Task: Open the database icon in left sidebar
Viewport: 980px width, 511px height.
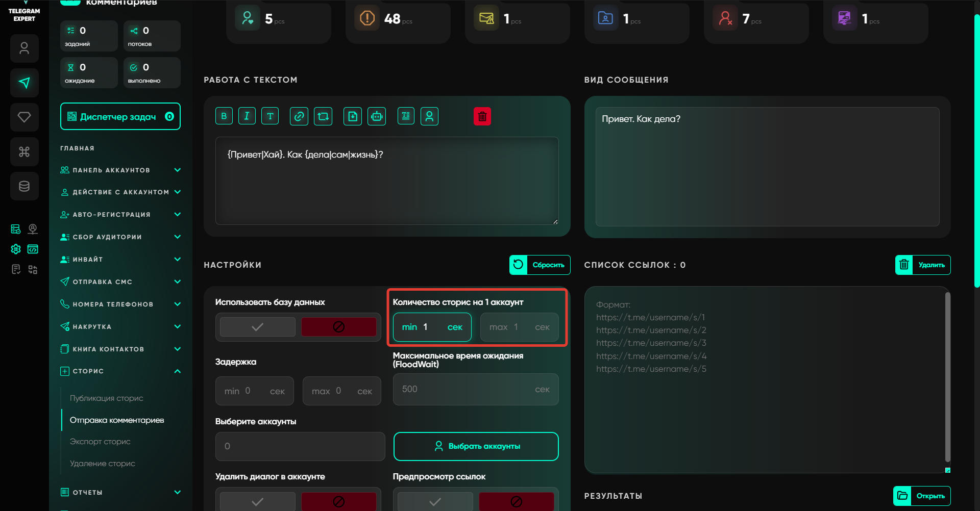Action: tap(24, 186)
